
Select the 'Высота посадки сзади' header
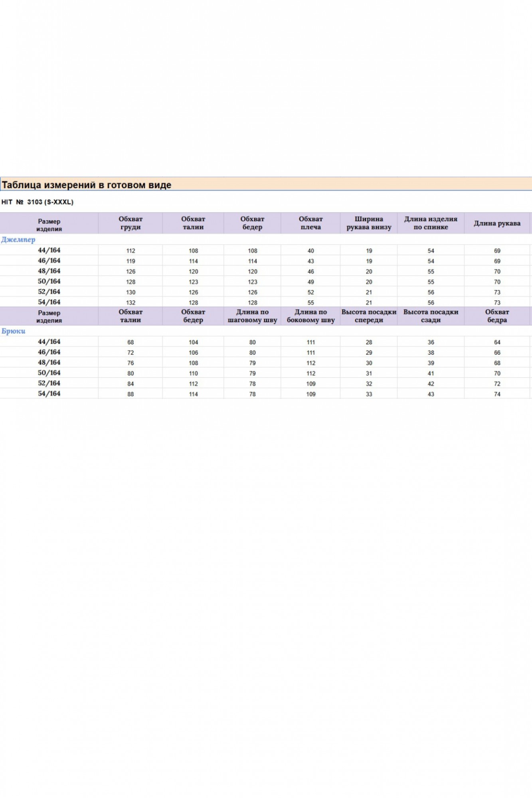(x=431, y=316)
